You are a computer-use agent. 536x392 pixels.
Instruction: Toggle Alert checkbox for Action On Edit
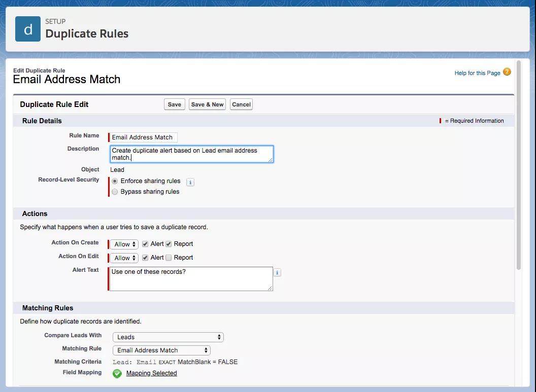(145, 258)
